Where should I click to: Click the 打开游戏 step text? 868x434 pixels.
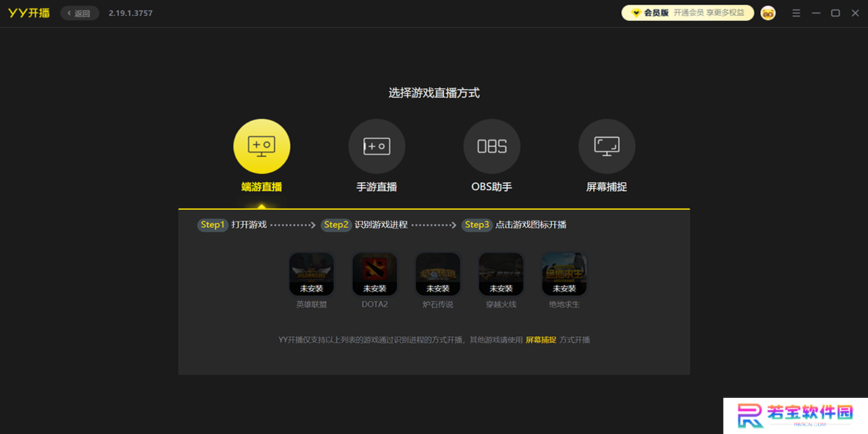pos(250,225)
